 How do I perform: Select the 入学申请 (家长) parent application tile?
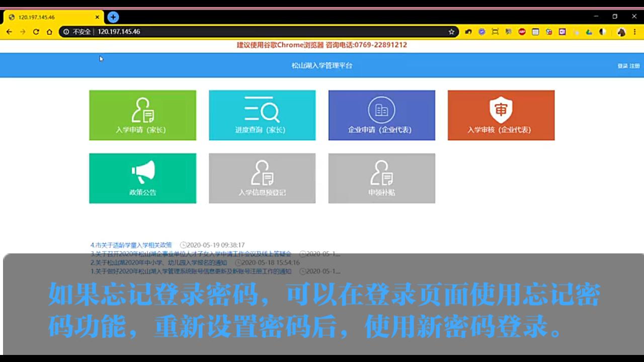[x=142, y=115]
